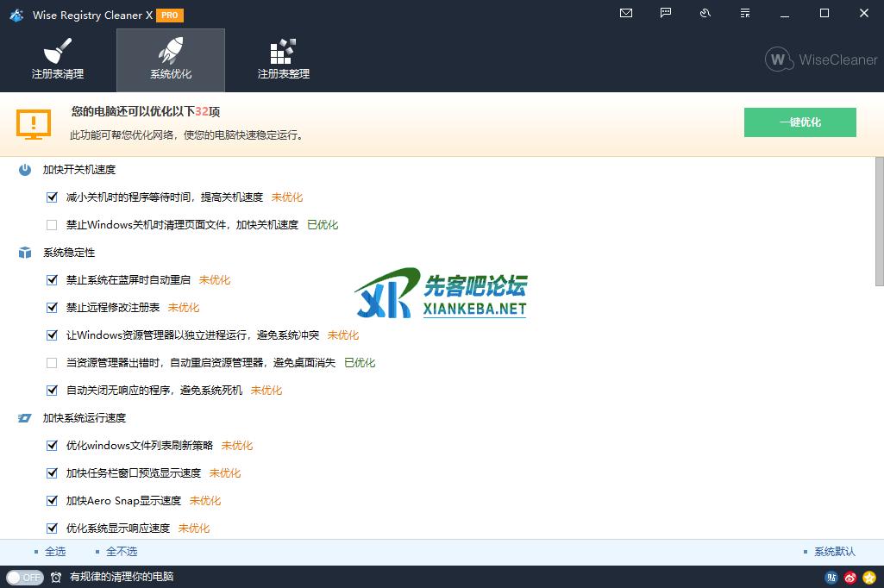Toggle the scheduled cleaning OFF switch
The height and width of the screenshot is (588, 884).
click(x=24, y=578)
